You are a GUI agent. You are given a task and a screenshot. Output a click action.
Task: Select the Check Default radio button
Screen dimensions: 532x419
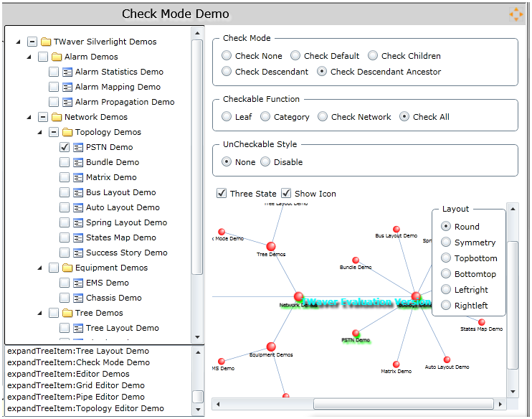(295, 55)
